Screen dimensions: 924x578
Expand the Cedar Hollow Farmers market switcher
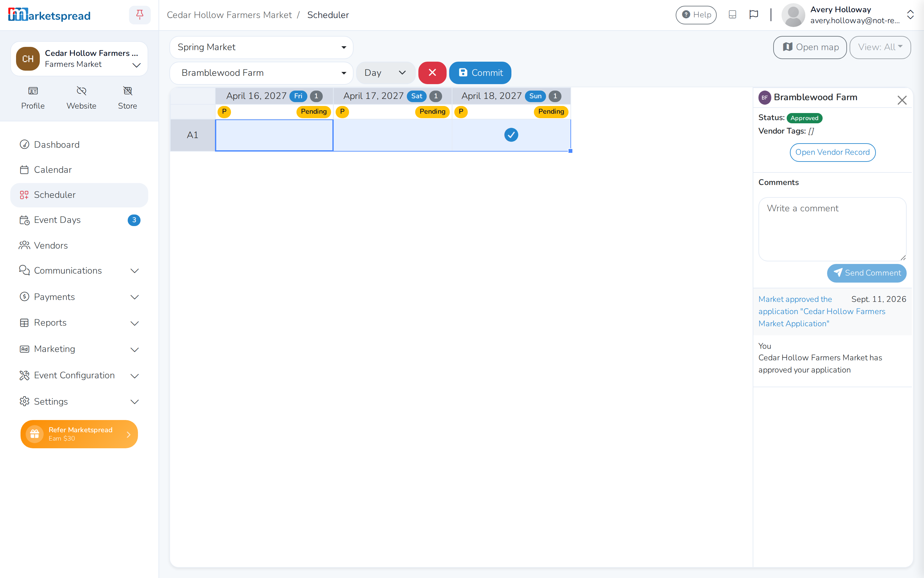tap(79, 59)
